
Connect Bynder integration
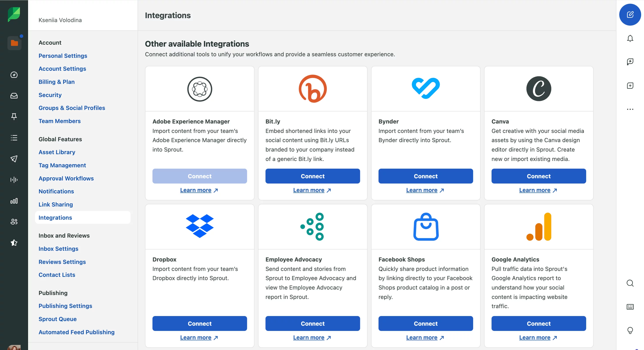[426, 176]
